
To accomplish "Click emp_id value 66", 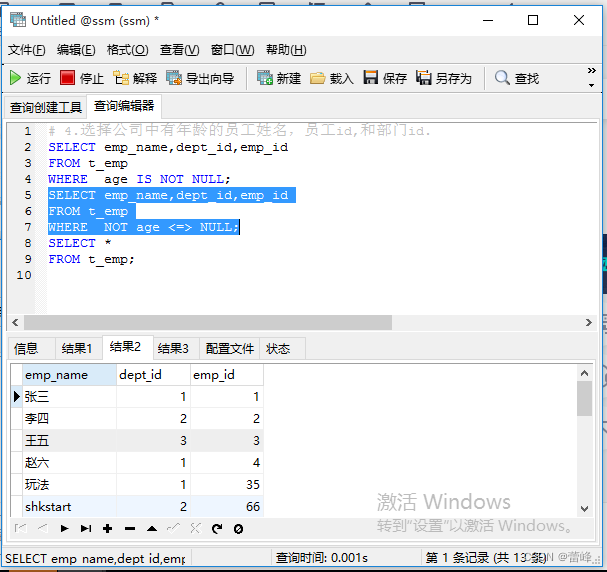I will coord(227,507).
